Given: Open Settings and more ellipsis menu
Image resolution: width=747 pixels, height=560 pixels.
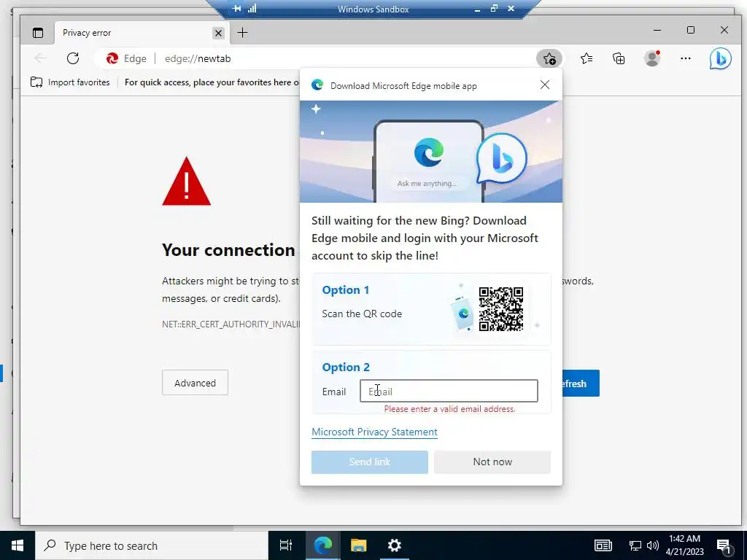Looking at the screenshot, I should (x=686, y=58).
